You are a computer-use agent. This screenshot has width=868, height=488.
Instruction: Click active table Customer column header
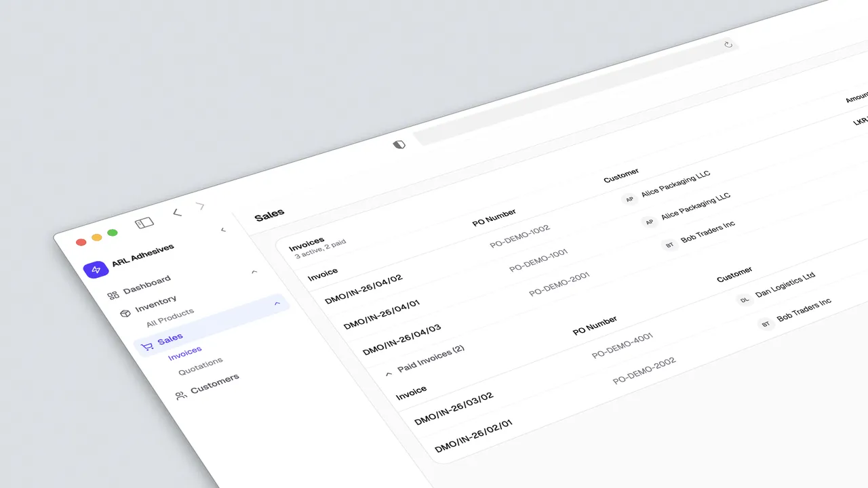pos(621,176)
